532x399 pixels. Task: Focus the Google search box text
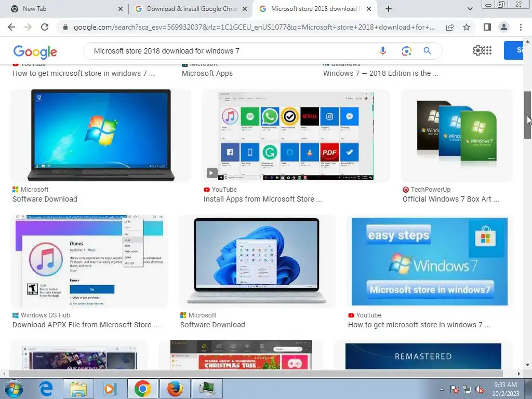coord(167,51)
